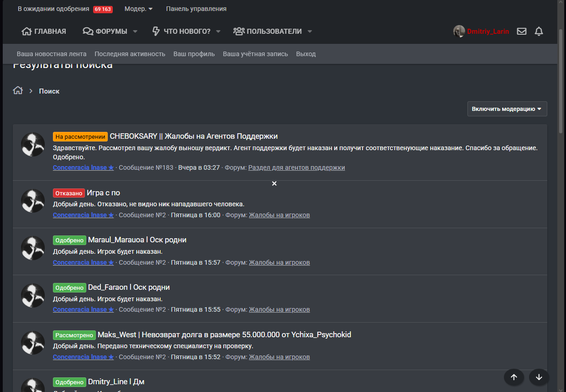Open the Модер. dropdown menu
Screen dimensions: 566x392
pyautogui.click(x=138, y=9)
